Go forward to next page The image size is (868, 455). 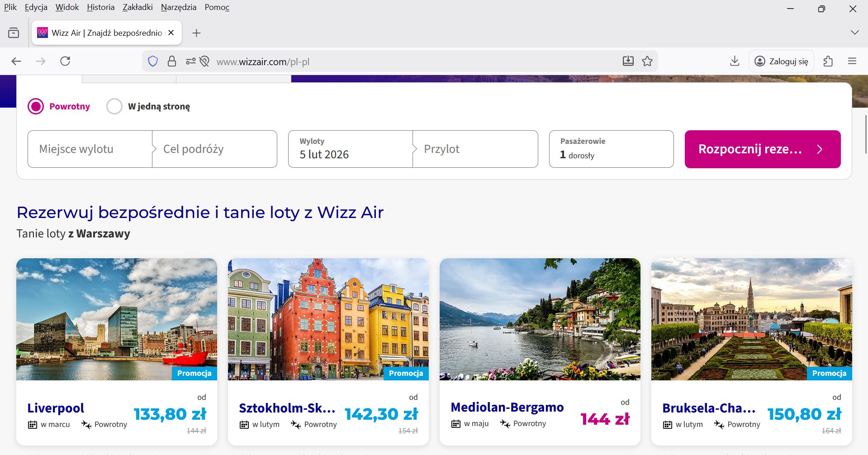coord(41,61)
